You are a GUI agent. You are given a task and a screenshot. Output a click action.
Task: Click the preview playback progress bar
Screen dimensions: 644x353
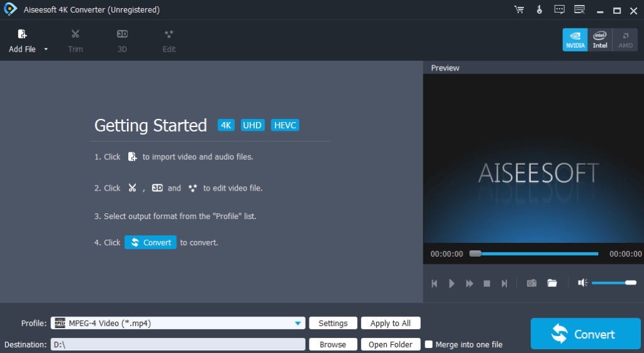click(534, 254)
